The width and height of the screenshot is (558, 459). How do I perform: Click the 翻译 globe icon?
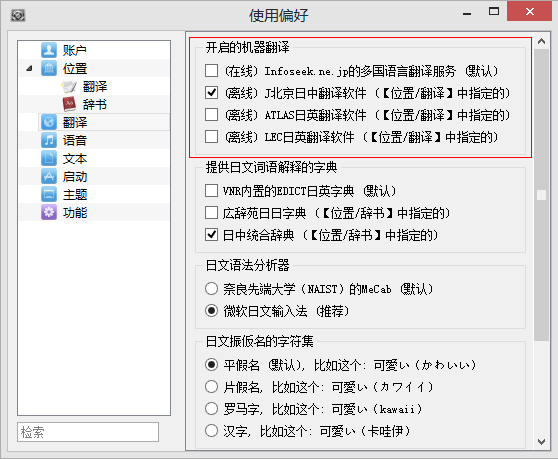click(x=49, y=122)
